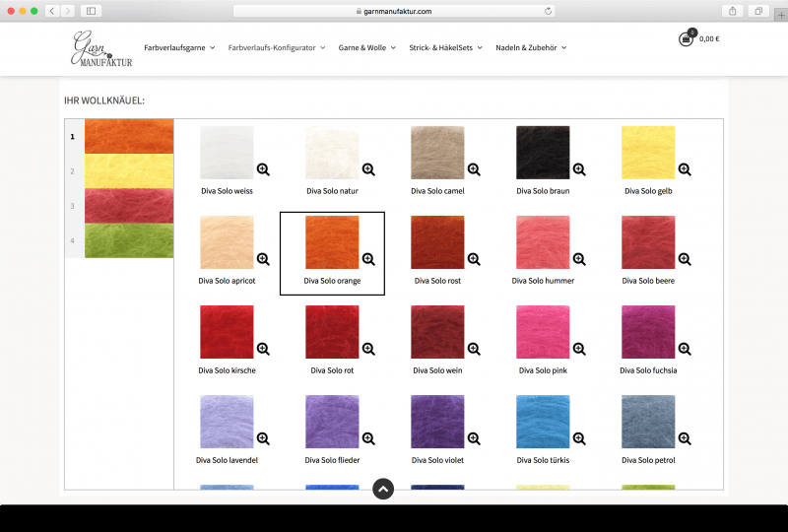The width and height of the screenshot is (788, 532).
Task: Click the scroll-to-top arrow button
Action: coord(383,489)
